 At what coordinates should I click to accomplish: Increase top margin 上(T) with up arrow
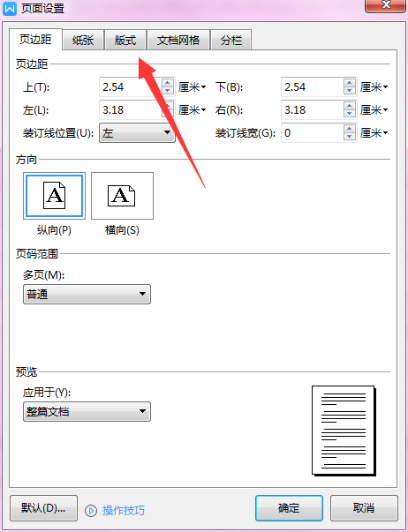167,83
